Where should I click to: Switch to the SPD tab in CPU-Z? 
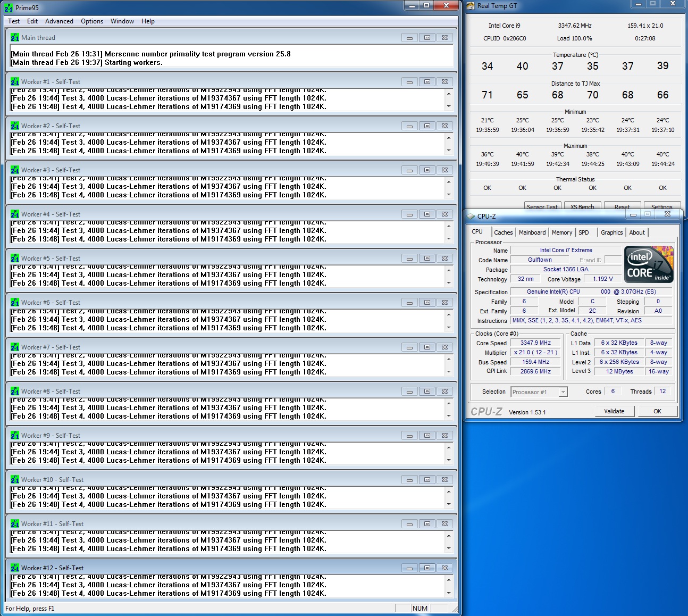(584, 232)
